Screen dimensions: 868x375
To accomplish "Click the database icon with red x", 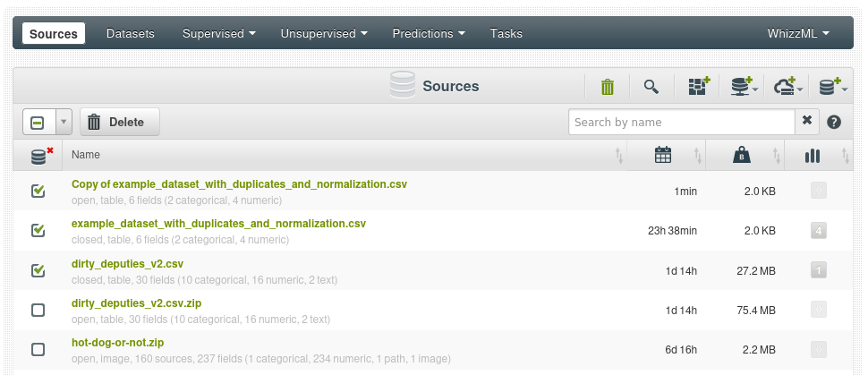I will point(38,156).
